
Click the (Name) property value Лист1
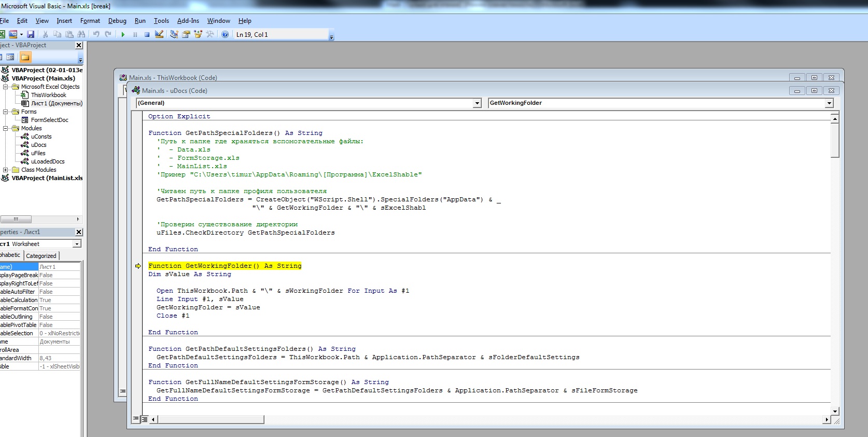(59, 267)
